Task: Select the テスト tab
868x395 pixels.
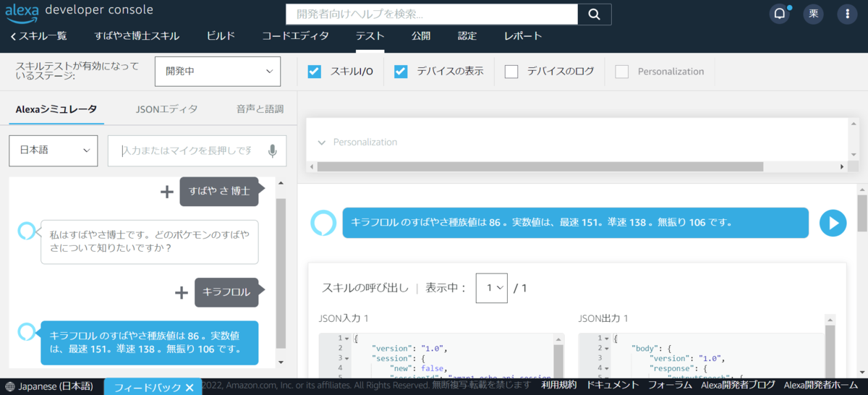Action: 370,36
